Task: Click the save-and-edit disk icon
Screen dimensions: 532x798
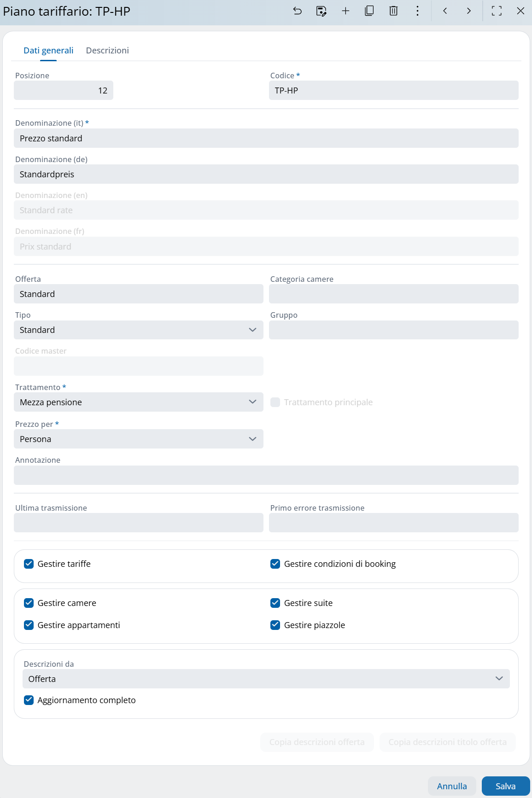Action: click(322, 11)
